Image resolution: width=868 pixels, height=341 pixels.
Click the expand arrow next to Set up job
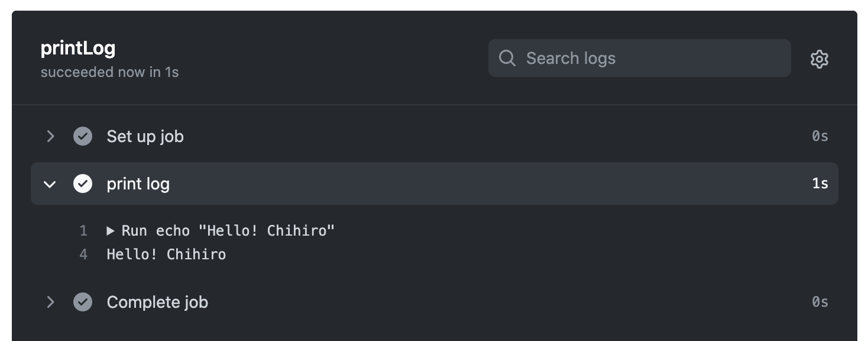[50, 136]
